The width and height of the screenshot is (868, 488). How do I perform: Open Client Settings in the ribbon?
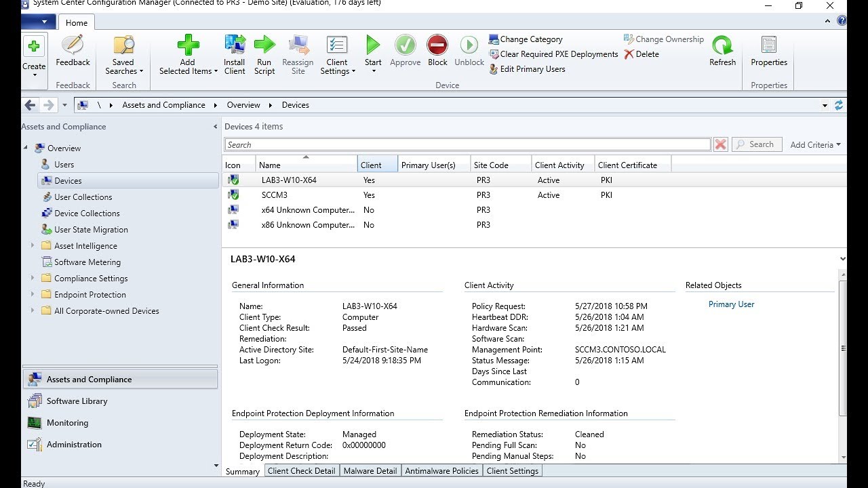click(x=337, y=56)
